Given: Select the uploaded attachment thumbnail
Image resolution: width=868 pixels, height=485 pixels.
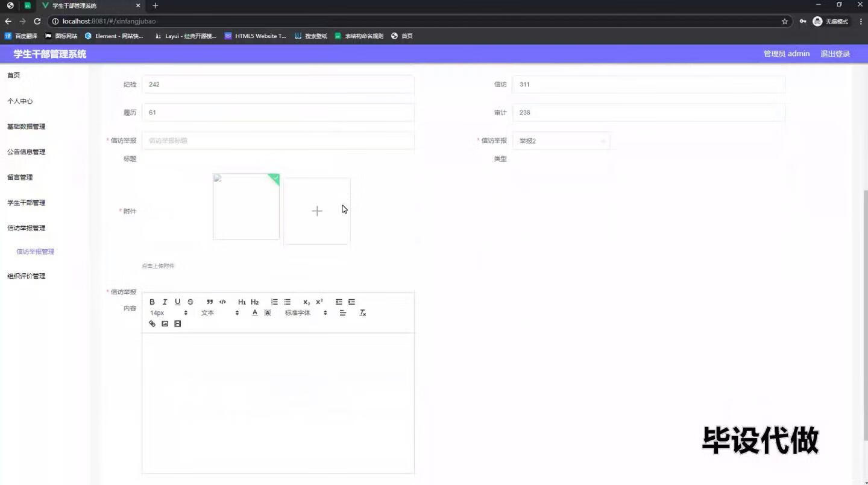Looking at the screenshot, I should coord(246,206).
